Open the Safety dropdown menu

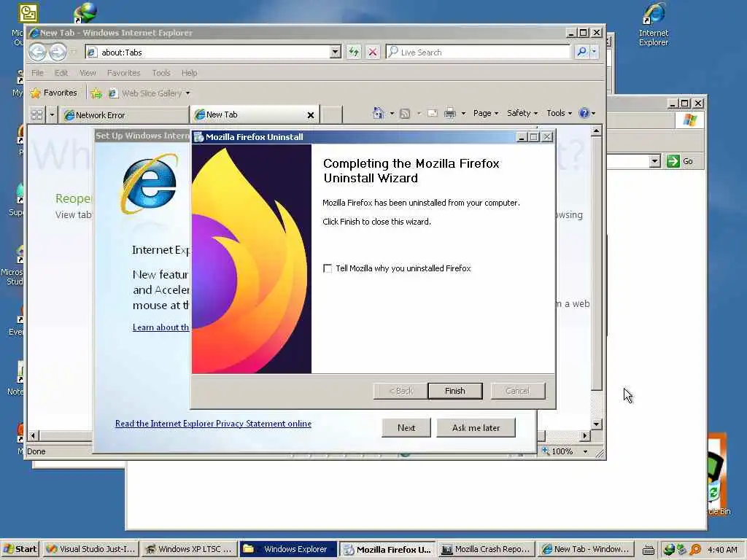(522, 113)
